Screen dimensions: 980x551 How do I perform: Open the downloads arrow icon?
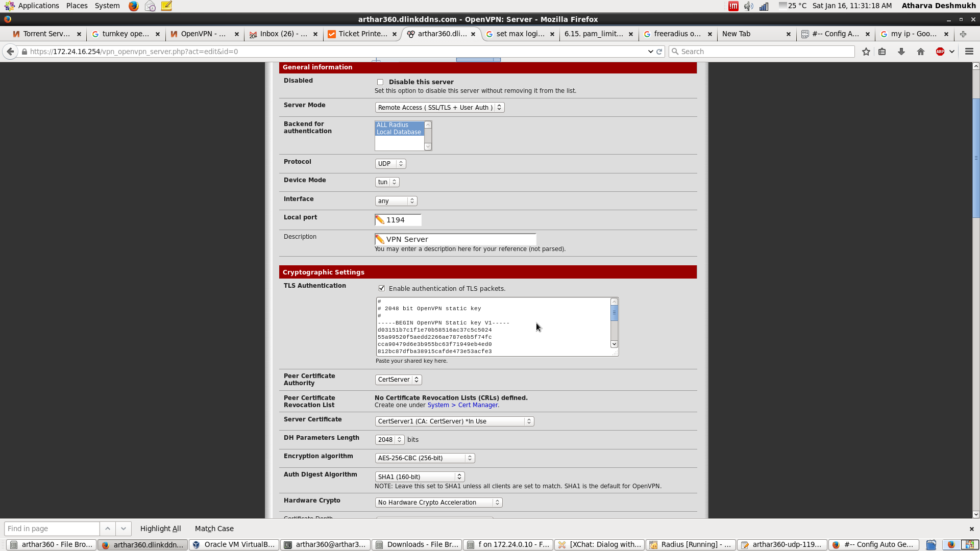pos(901,52)
